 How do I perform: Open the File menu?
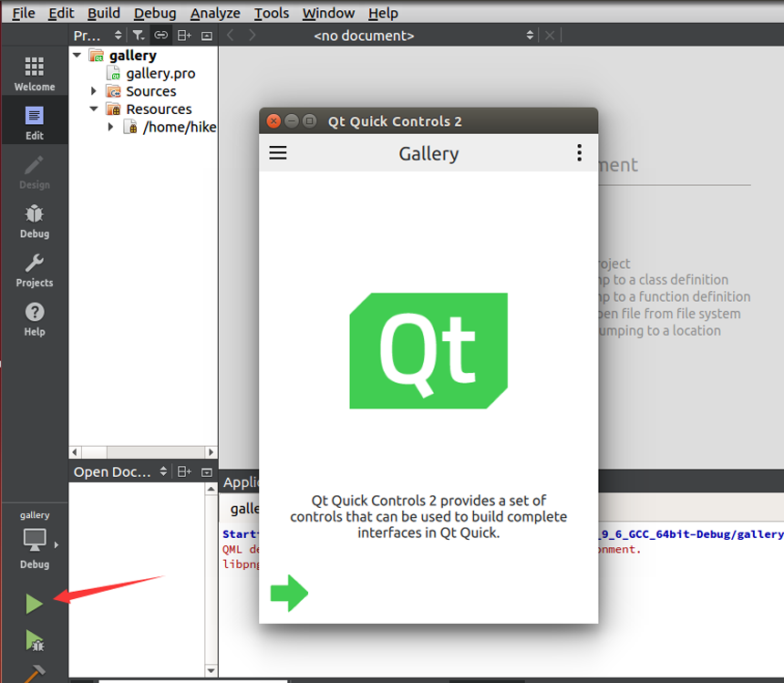coord(24,13)
